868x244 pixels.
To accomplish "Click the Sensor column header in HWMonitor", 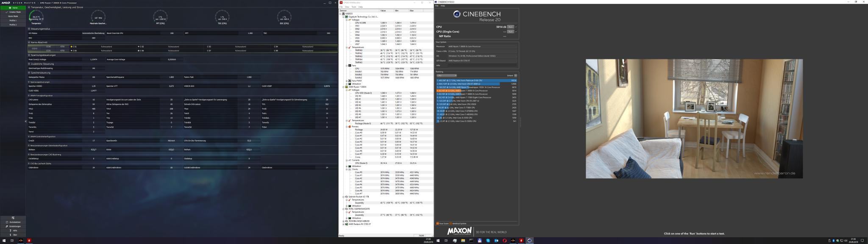I will click(x=359, y=11).
